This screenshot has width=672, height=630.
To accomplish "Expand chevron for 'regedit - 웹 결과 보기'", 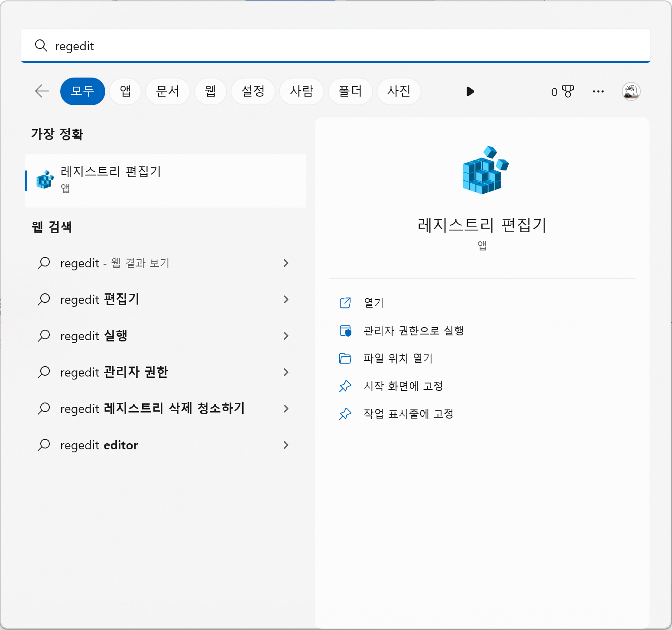I will coord(286,263).
